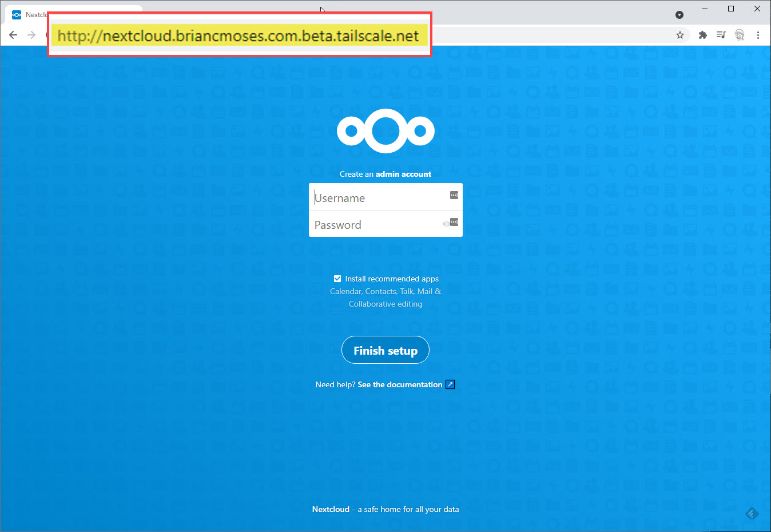Click the dark circular dropdown icon in title bar
The height and width of the screenshot is (532, 771).
tap(679, 15)
